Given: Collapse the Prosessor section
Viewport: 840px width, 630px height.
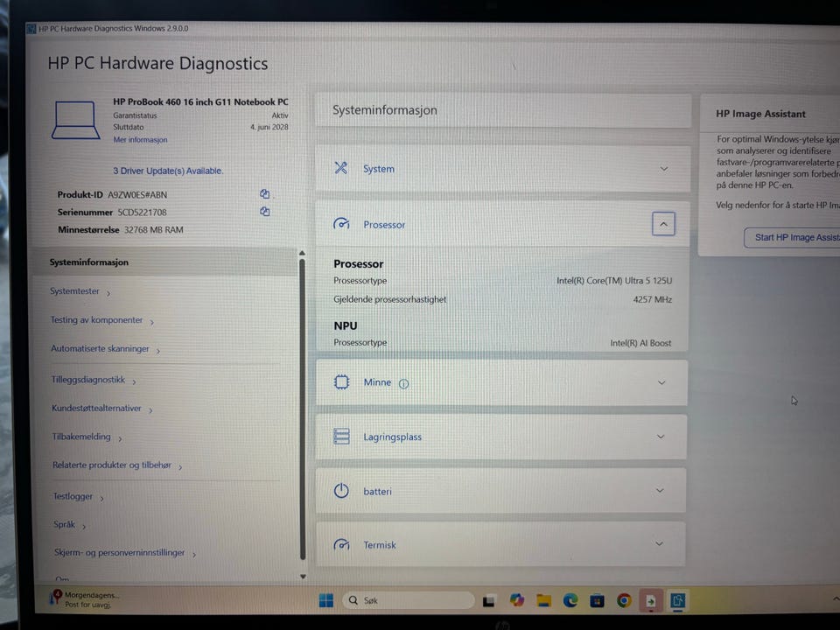Looking at the screenshot, I should (663, 224).
